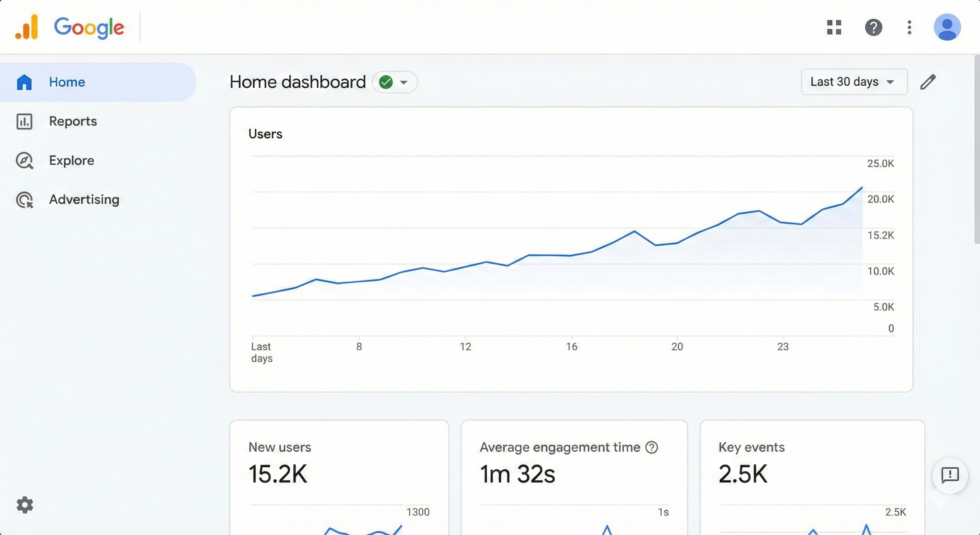Open the Help question mark icon
Viewport: 980px width, 535px height.
(873, 27)
